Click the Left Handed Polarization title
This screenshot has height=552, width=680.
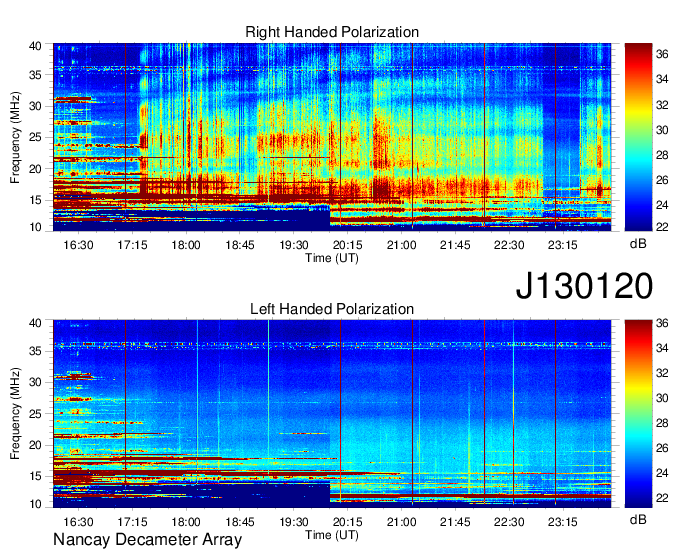[332, 309]
